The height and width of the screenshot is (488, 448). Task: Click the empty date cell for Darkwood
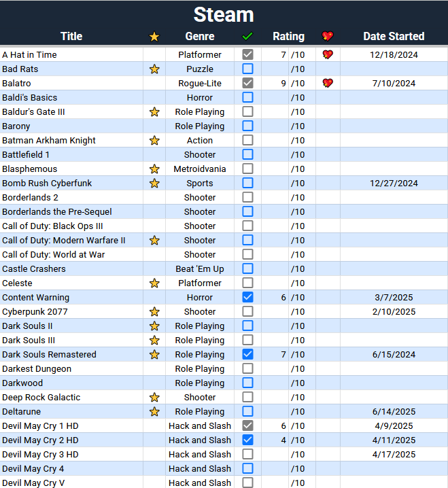tap(394, 383)
